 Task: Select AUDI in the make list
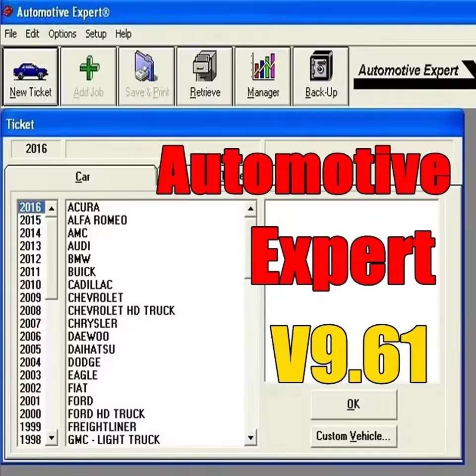pyautogui.click(x=79, y=246)
